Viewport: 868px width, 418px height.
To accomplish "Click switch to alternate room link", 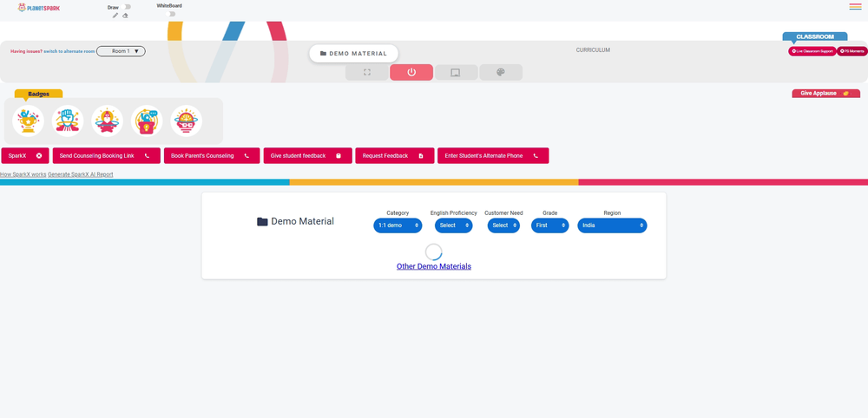I will pyautogui.click(x=69, y=51).
